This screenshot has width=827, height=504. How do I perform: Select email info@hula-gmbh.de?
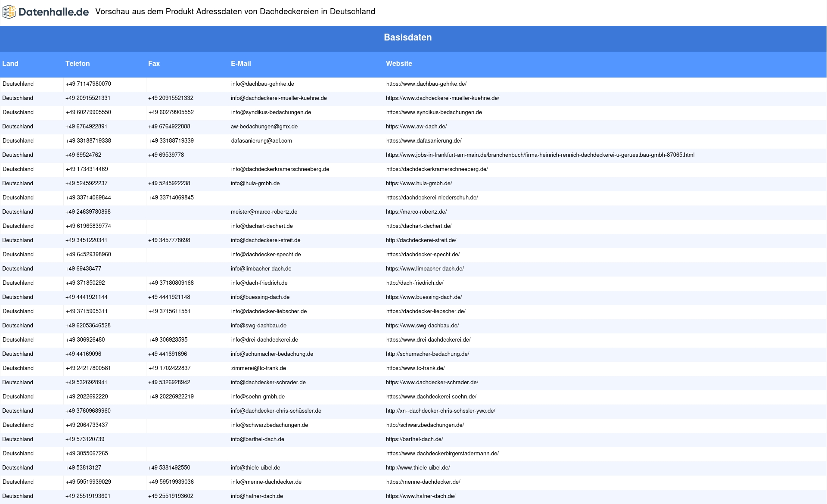click(255, 184)
